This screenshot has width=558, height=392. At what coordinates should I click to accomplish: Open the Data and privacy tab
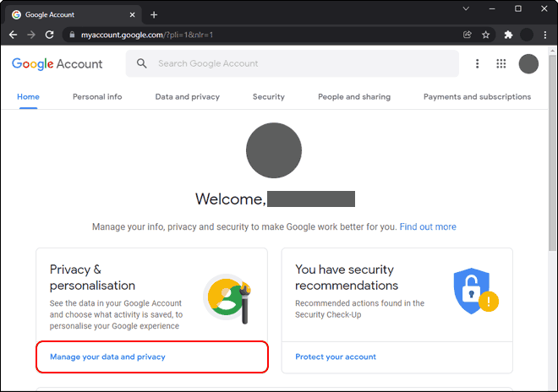[187, 97]
